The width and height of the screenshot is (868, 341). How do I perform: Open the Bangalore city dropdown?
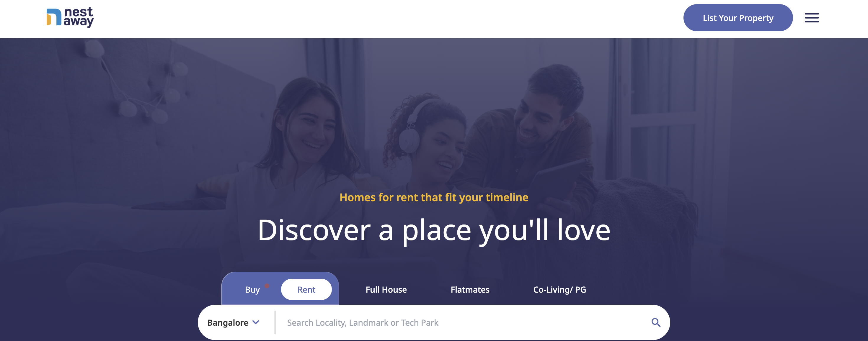(x=233, y=322)
